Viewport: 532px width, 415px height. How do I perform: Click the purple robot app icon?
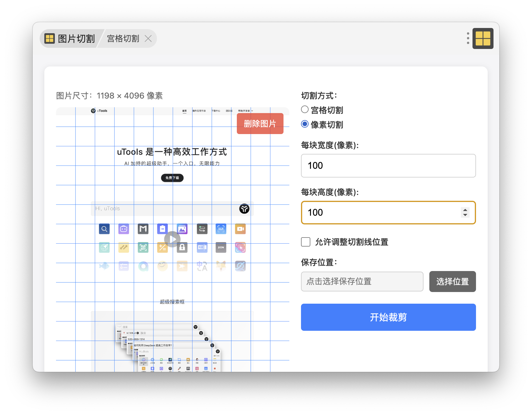(x=124, y=229)
